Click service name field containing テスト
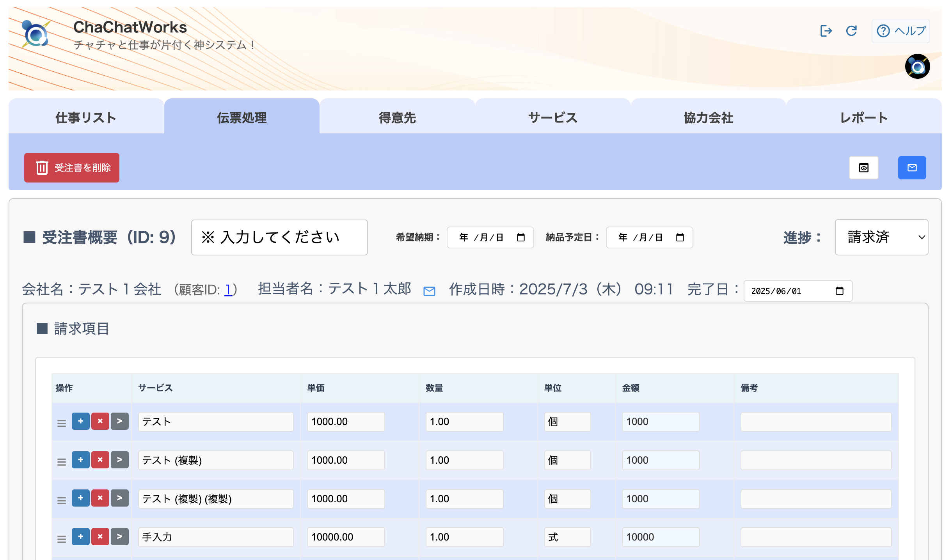The height and width of the screenshot is (560, 952). (x=216, y=422)
